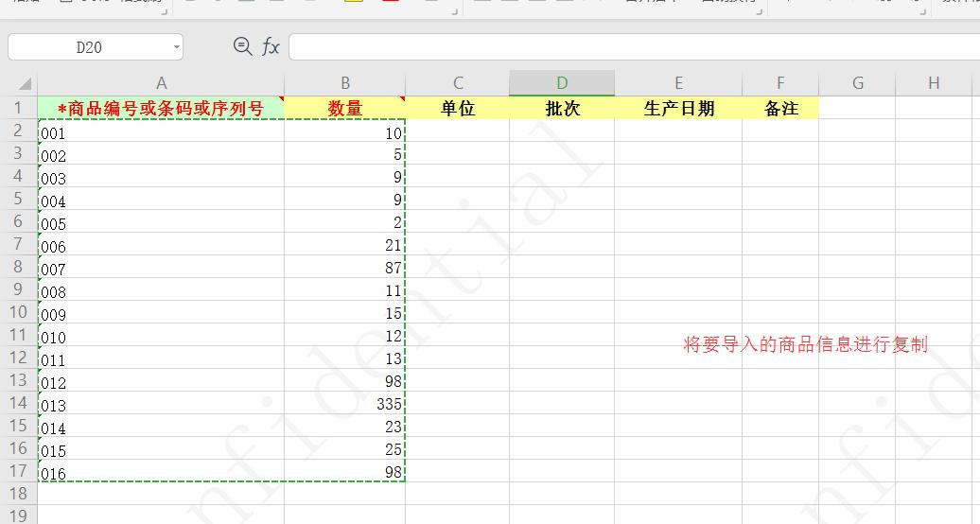Click cell containing 014
The width and height of the screenshot is (980, 524).
161,426
